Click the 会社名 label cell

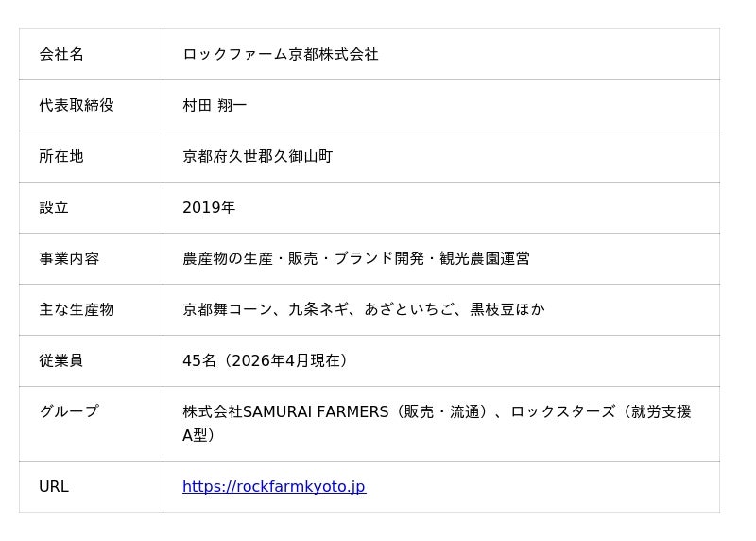tap(61, 55)
